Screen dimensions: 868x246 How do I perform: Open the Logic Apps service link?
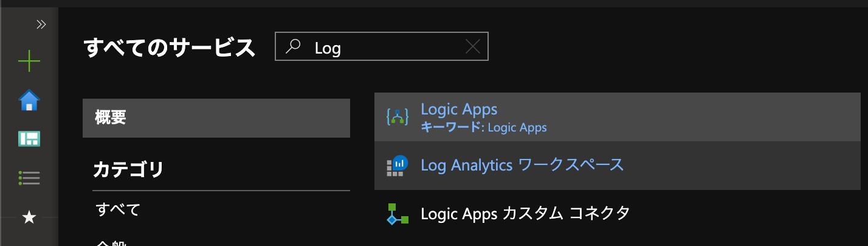459,110
